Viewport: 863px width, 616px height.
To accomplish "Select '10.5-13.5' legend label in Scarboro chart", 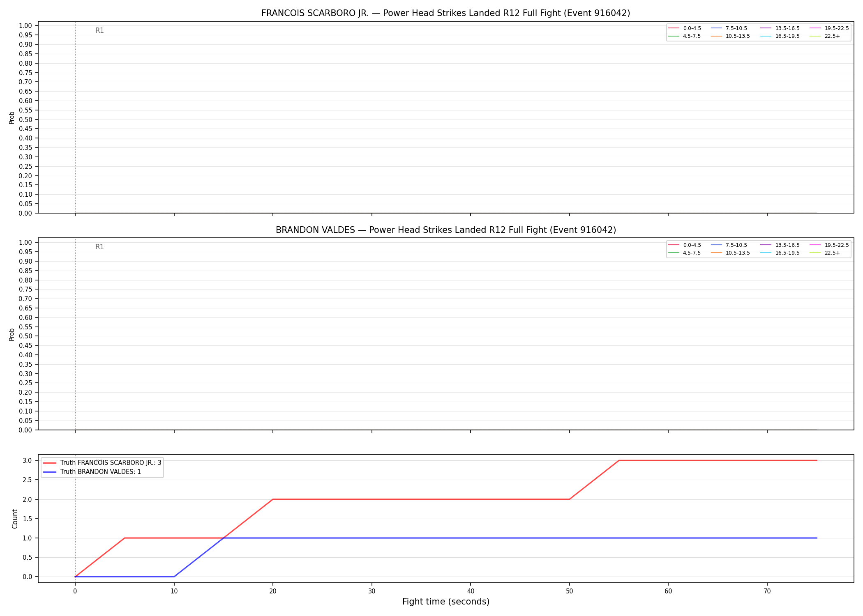I will (x=738, y=36).
